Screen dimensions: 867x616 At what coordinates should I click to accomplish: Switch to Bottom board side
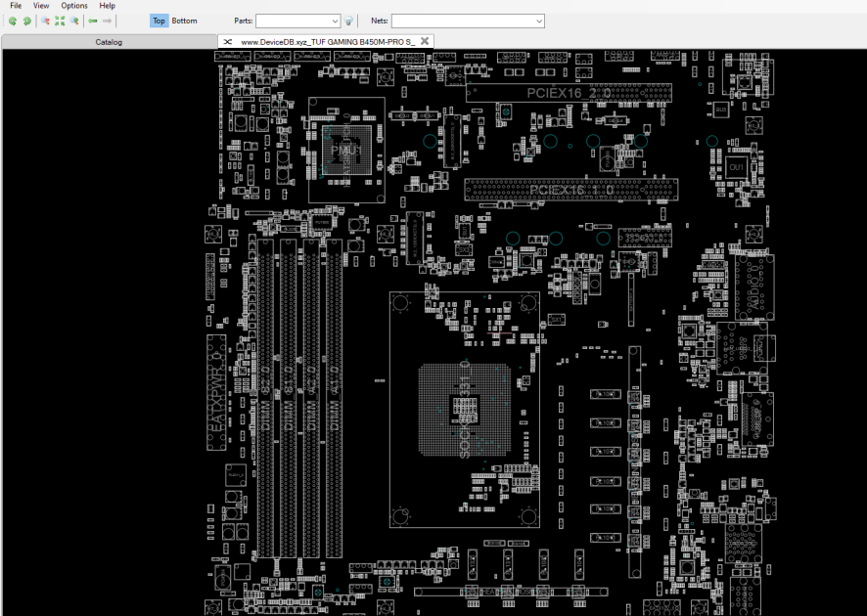(x=184, y=21)
